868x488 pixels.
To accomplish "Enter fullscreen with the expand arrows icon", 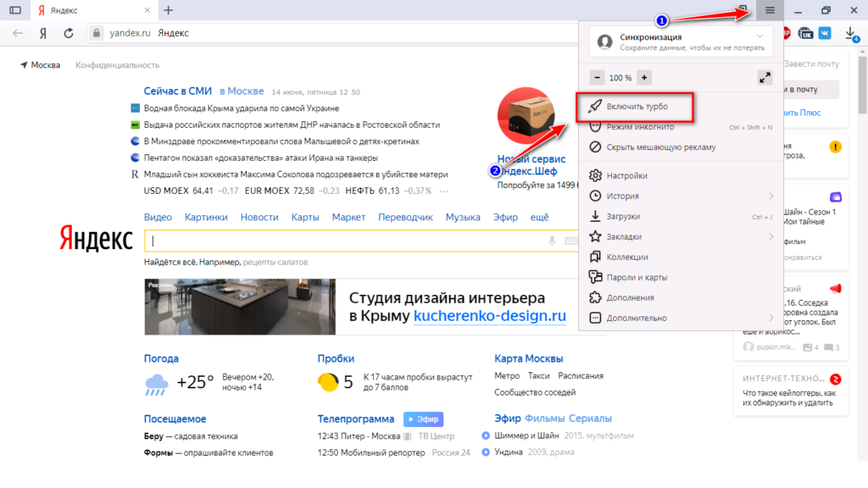I will [765, 77].
